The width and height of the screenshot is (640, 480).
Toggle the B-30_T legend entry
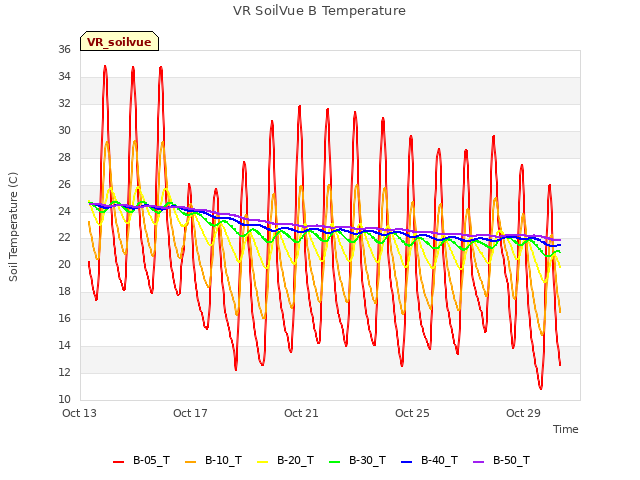click(357, 461)
